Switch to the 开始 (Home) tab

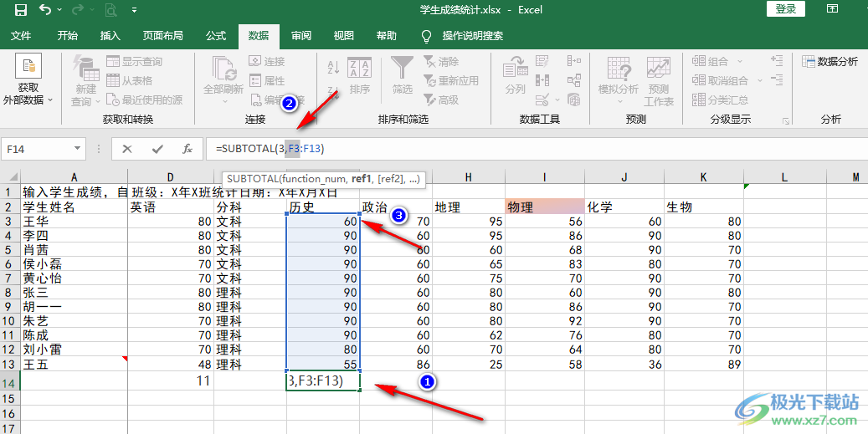(68, 35)
